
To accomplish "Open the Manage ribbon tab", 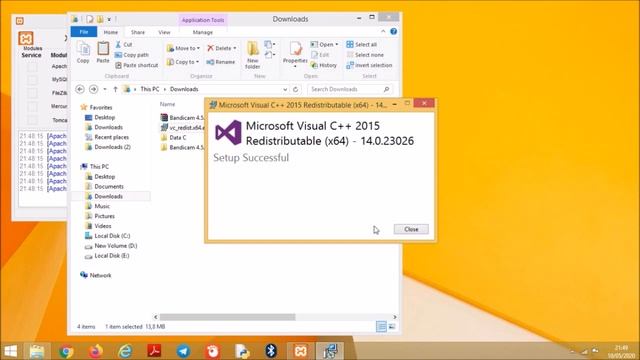I will coord(203,32).
